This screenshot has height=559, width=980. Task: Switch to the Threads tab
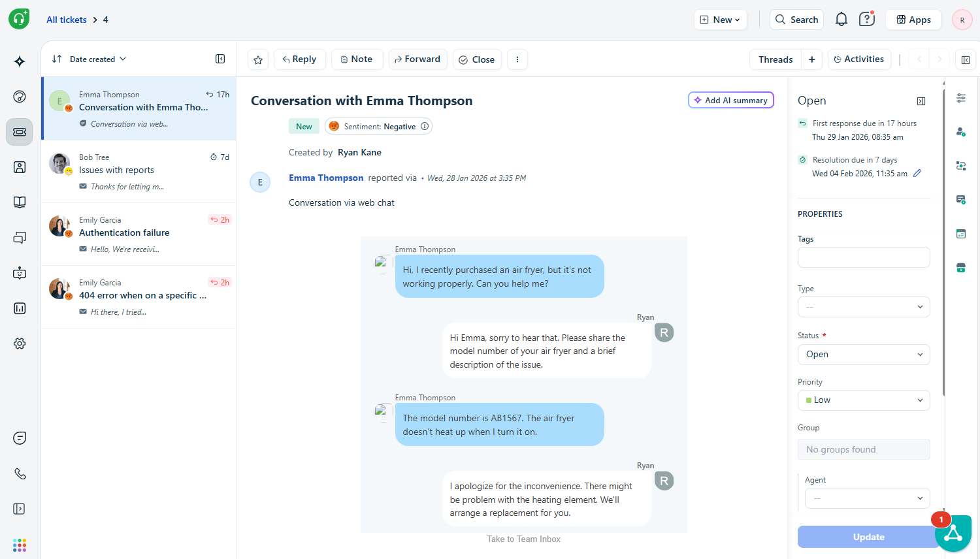[x=775, y=59]
